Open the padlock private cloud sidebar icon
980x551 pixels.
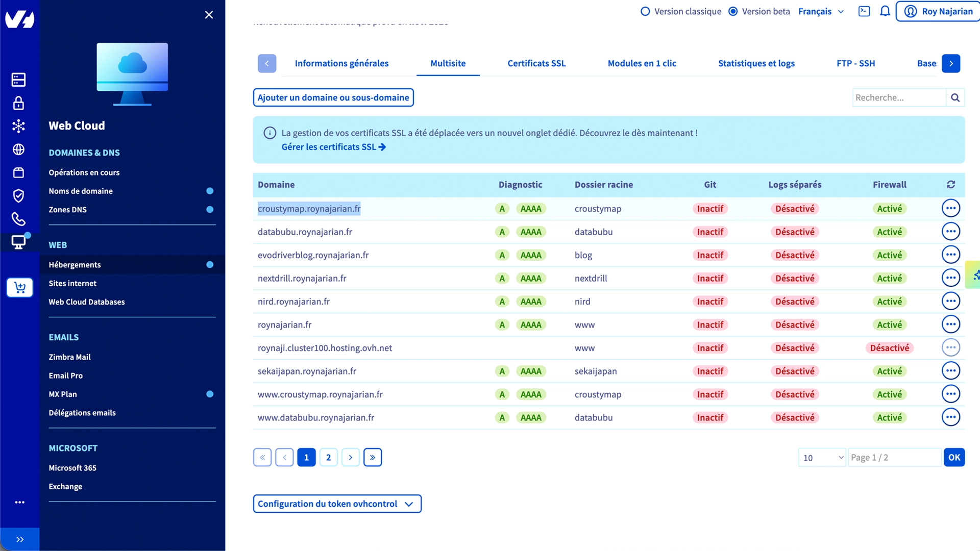(x=19, y=103)
